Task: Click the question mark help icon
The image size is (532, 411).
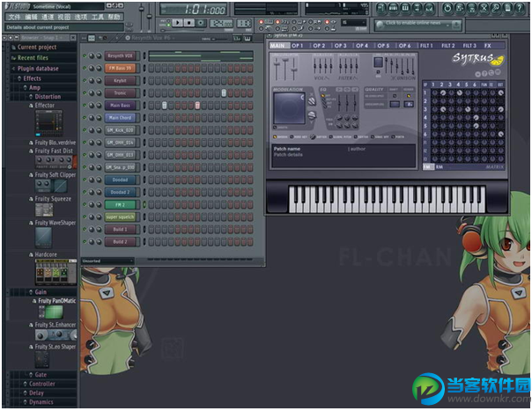Action: (520, 8)
